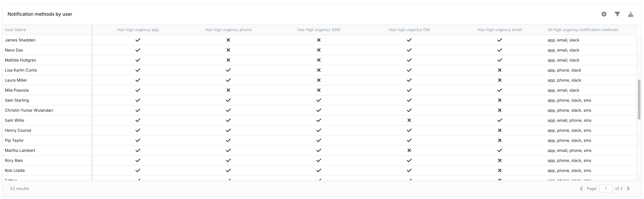Click James Shedden's high urgency phone cross
The image size is (644, 199).
pos(228,40)
